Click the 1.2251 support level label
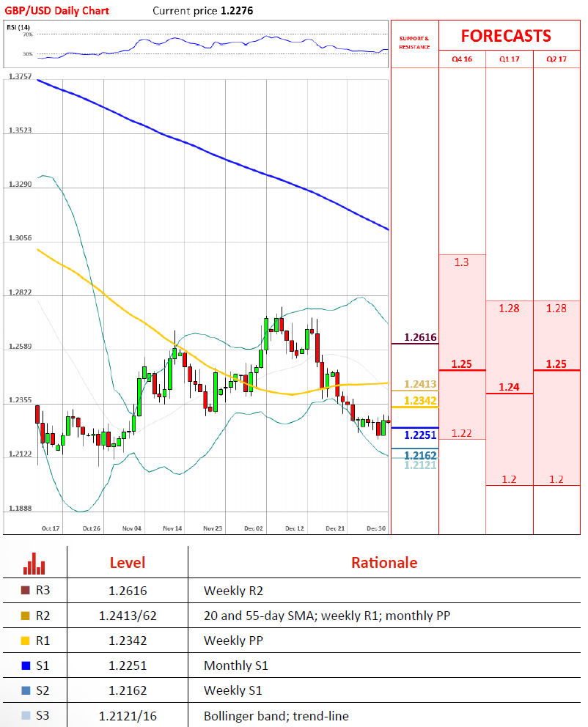588x727 pixels. click(x=420, y=435)
